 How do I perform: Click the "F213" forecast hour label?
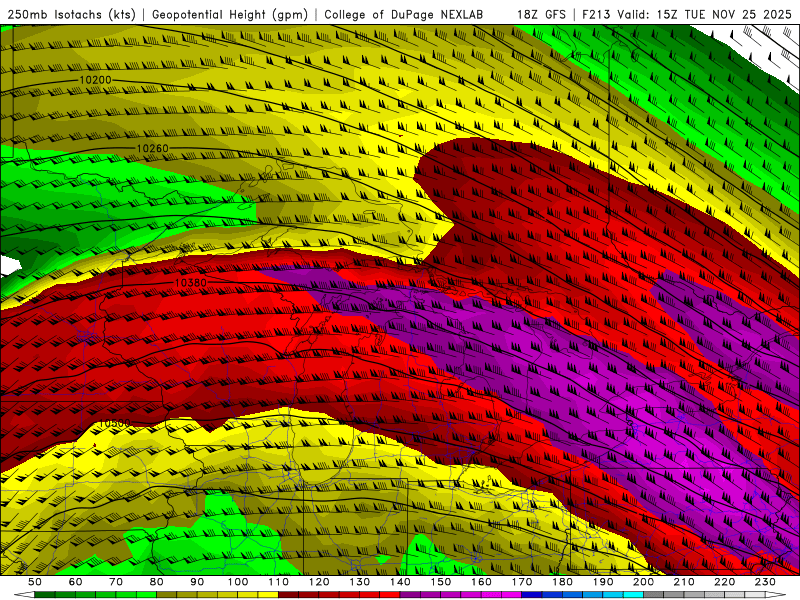point(596,15)
